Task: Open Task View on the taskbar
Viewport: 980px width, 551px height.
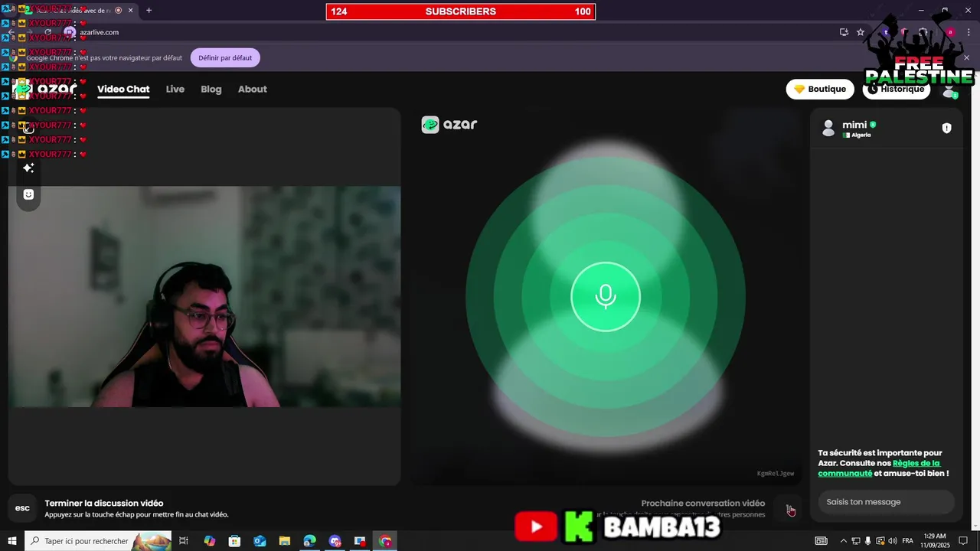Action: point(184,541)
